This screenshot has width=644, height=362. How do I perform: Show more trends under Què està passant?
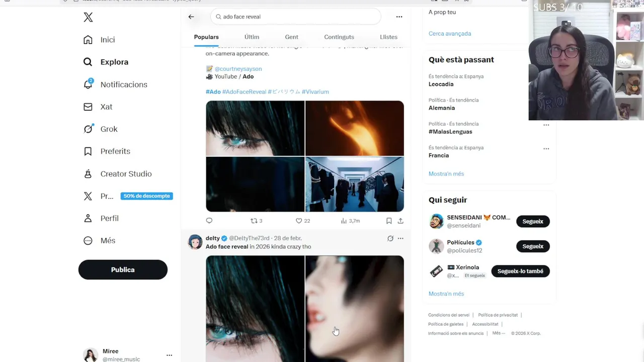pos(446,174)
